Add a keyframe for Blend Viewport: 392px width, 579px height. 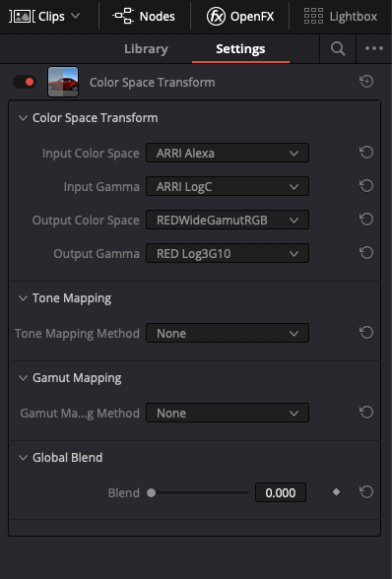pyautogui.click(x=336, y=492)
